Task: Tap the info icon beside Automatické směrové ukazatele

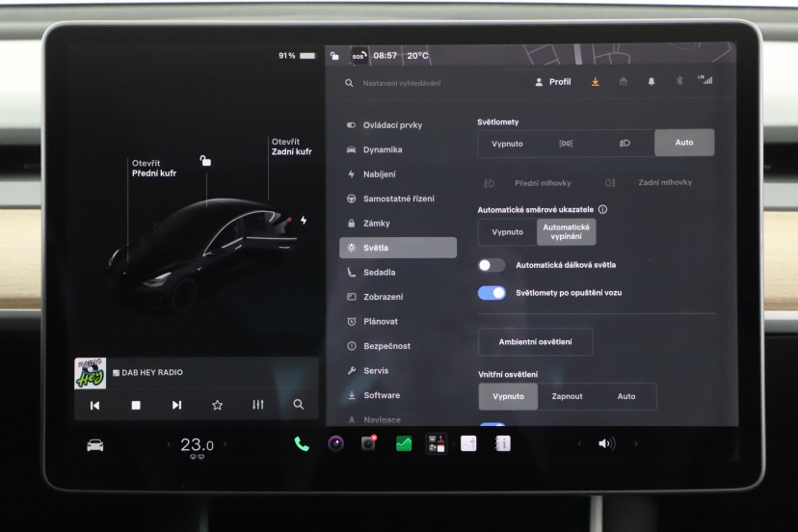Action: [x=602, y=209]
